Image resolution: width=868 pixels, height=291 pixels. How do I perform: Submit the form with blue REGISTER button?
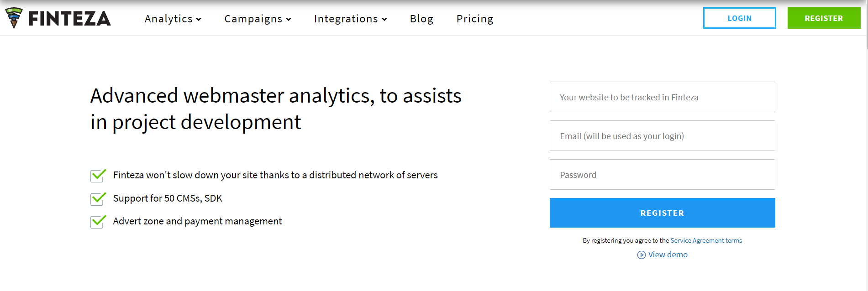tap(662, 213)
